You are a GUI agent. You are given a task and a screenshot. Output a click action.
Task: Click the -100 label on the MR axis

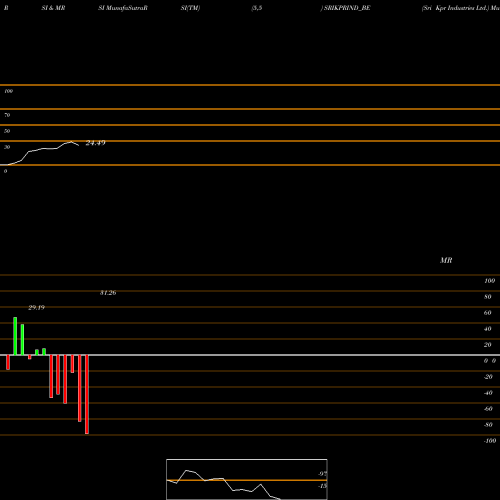(490, 441)
